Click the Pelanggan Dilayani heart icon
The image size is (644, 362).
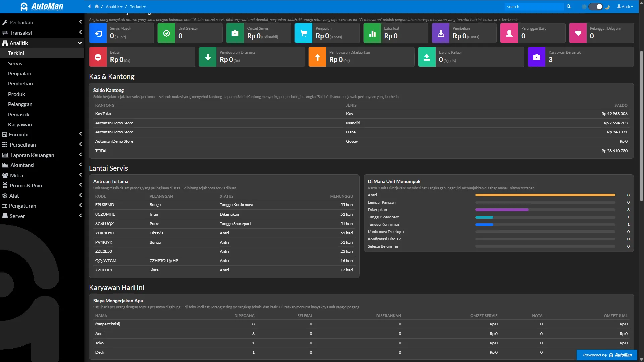point(578,33)
